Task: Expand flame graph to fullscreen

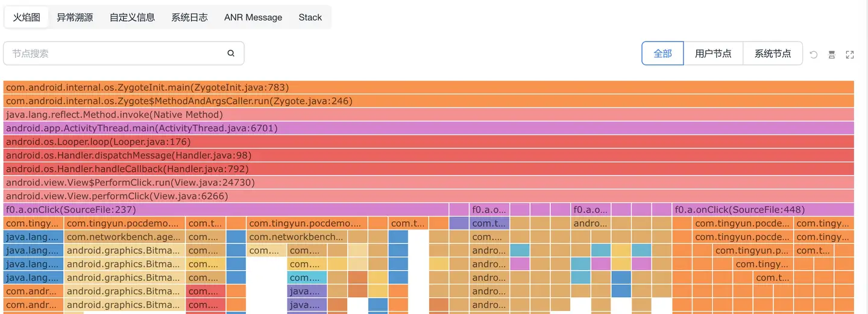Action: pyautogui.click(x=850, y=54)
